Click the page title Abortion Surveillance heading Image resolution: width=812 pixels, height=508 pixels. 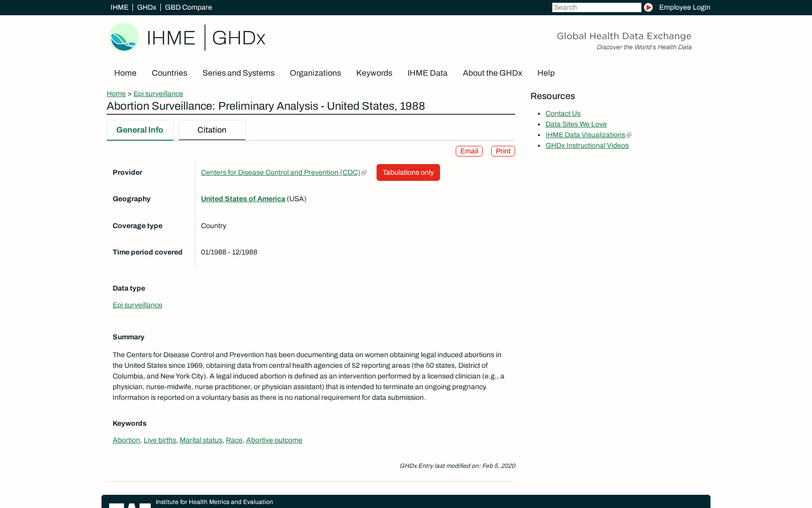click(266, 106)
